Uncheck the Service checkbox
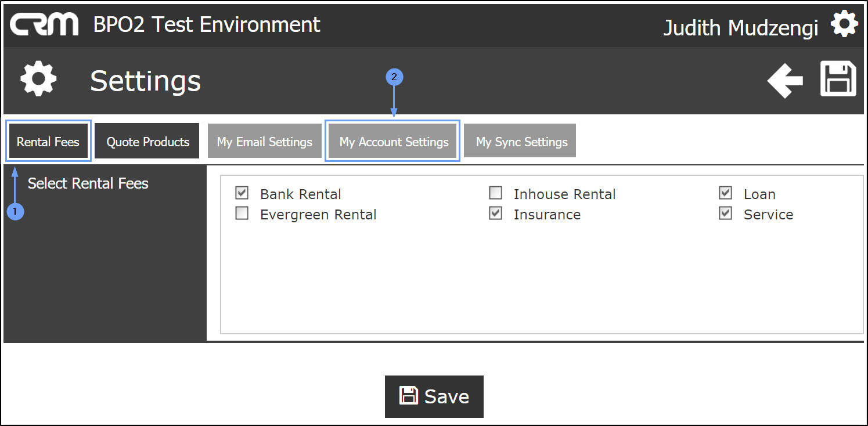This screenshot has width=868, height=426. click(725, 213)
